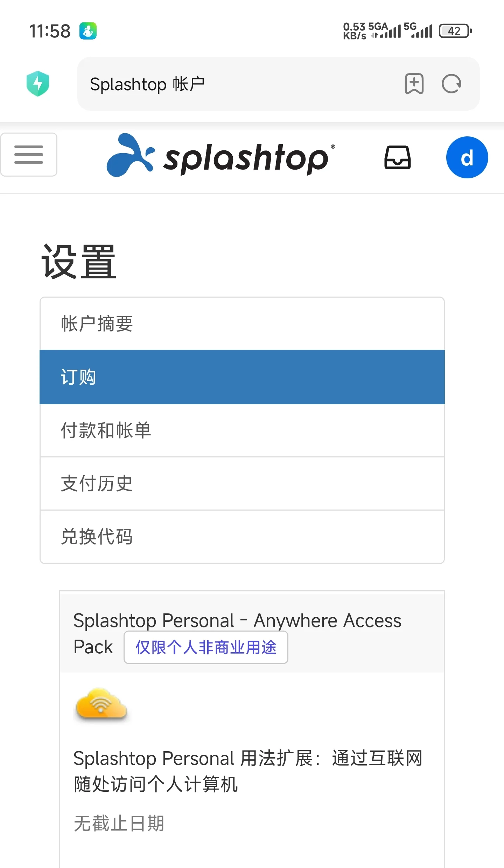
Task: Click the 仅限个人非商业用途 badge
Action: (206, 647)
